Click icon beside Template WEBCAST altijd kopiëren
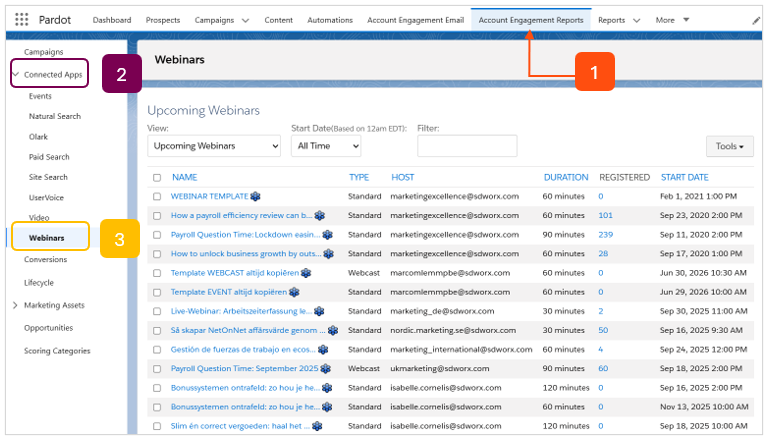 (x=306, y=273)
